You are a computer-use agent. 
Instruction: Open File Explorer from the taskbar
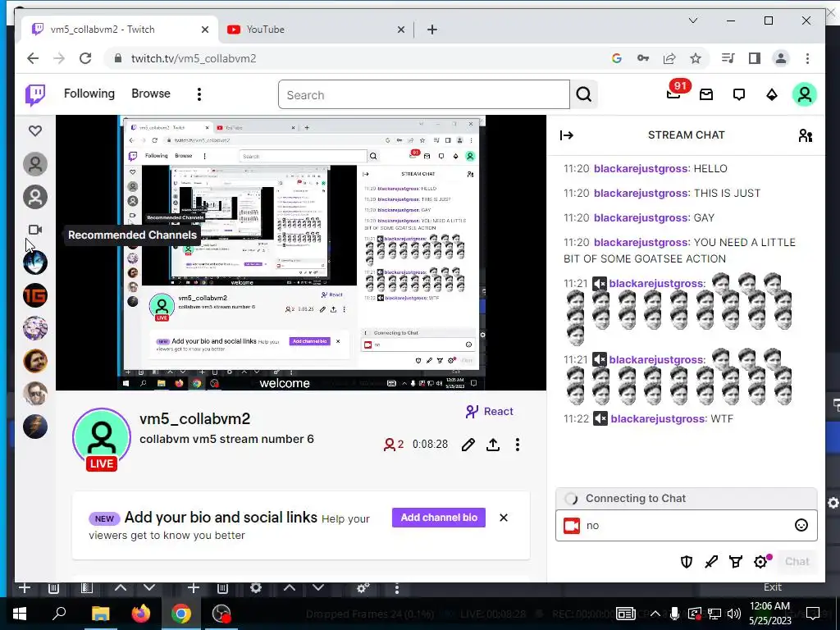click(100, 614)
